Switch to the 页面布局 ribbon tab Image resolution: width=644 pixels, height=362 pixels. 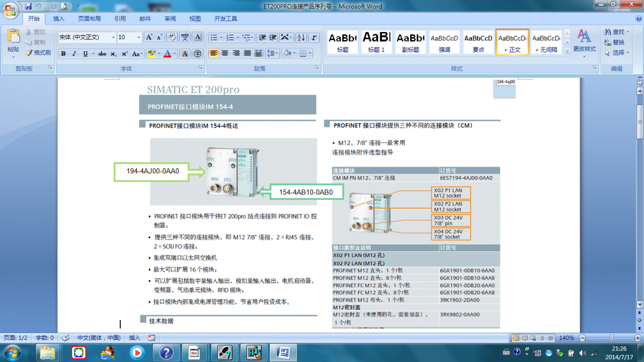[89, 19]
